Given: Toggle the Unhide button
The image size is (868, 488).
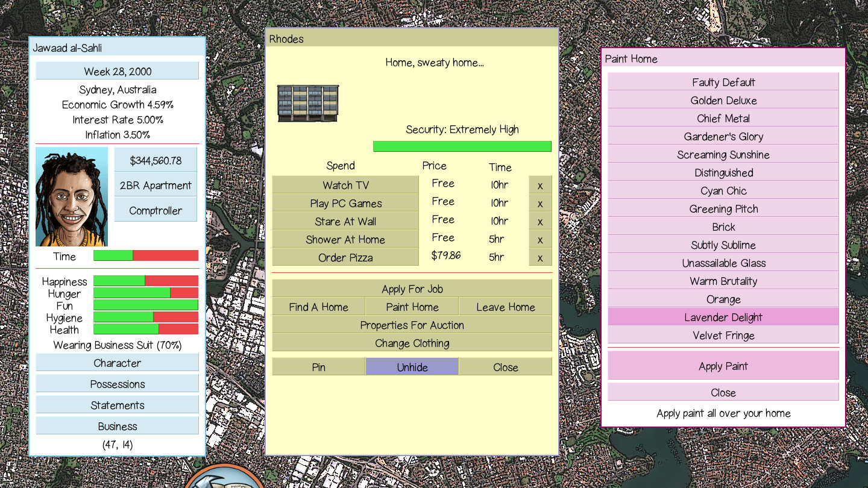Looking at the screenshot, I should point(412,367).
